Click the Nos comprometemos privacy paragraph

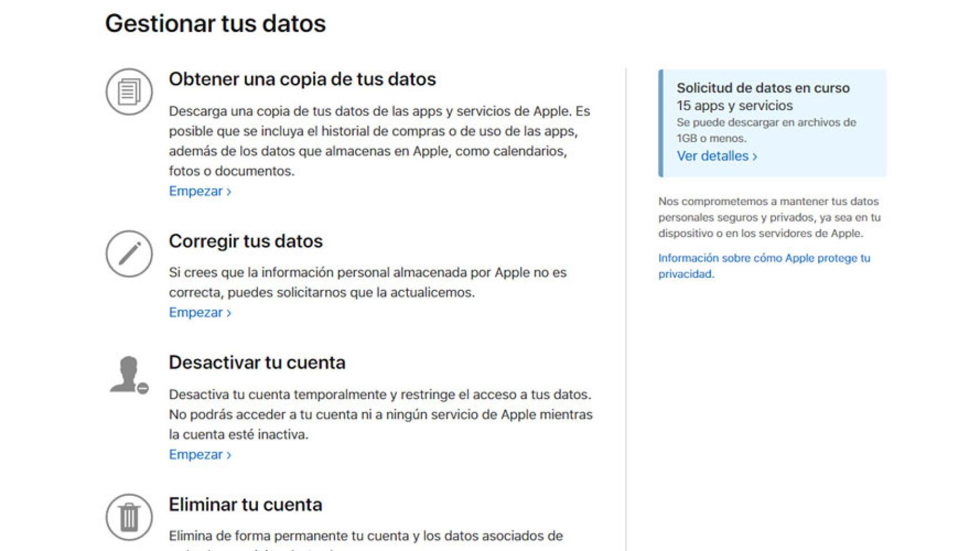pos(770,218)
